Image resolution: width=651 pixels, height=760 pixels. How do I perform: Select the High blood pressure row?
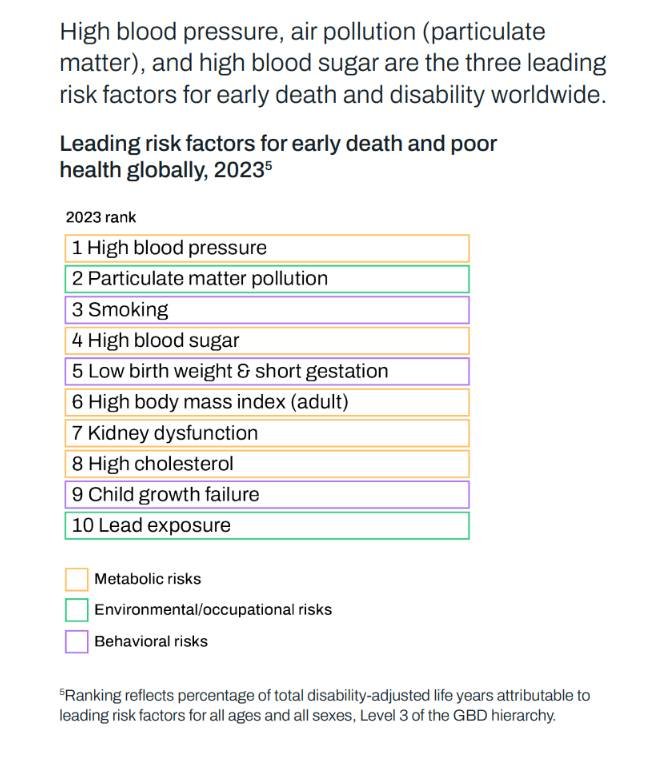pyautogui.click(x=266, y=248)
